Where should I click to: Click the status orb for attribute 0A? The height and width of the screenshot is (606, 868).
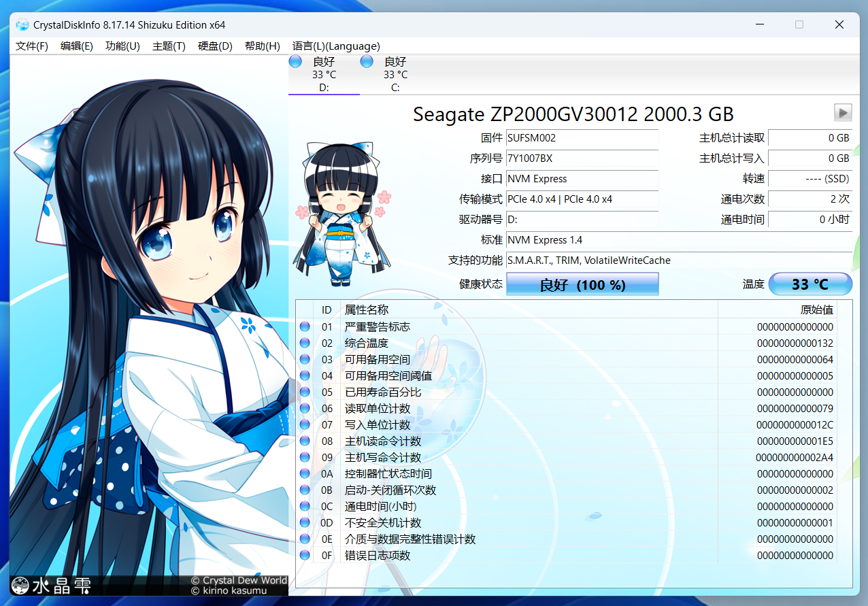tap(305, 473)
